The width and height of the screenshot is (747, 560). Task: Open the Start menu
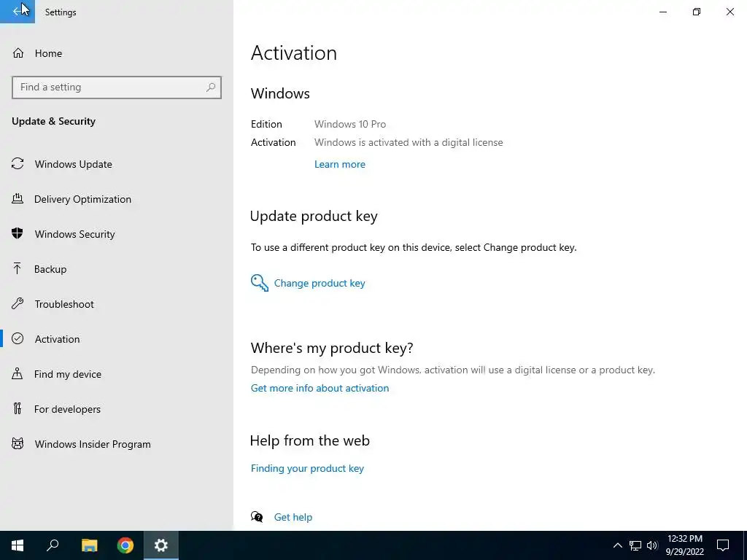[18, 545]
